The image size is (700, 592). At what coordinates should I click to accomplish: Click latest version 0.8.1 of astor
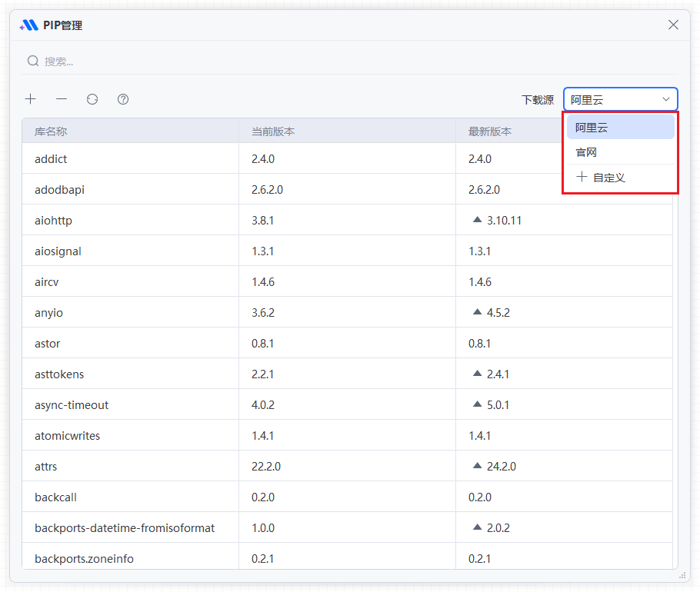[x=479, y=344]
